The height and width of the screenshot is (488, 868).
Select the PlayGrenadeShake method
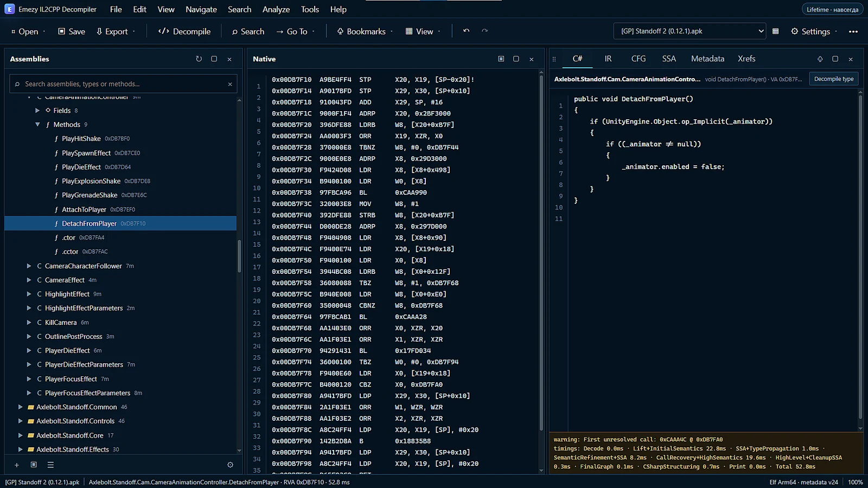tap(90, 195)
